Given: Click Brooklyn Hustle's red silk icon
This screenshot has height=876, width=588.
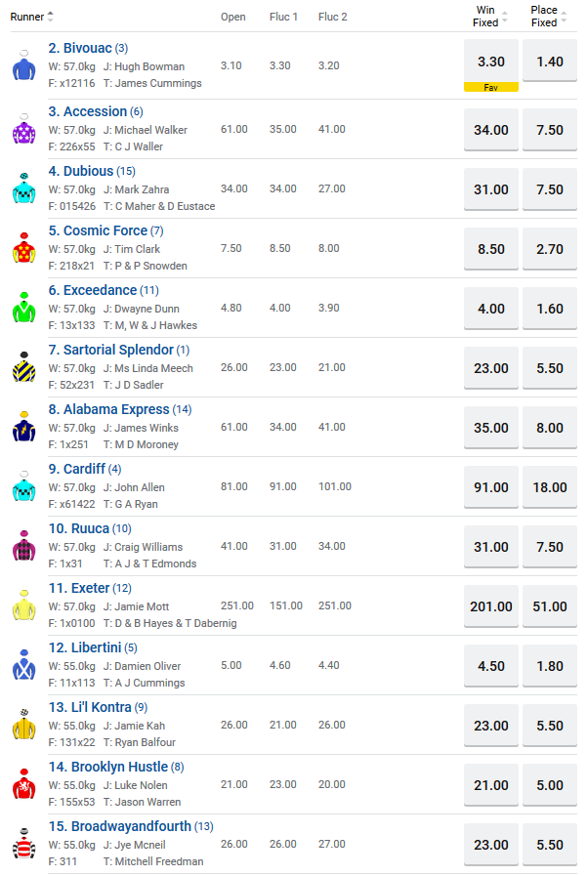Looking at the screenshot, I should (23, 784).
